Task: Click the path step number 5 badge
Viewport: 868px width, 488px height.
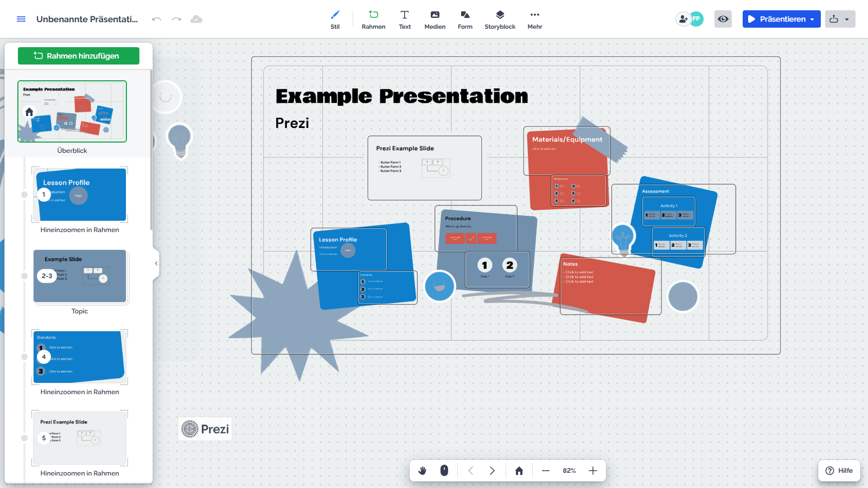Action: tap(44, 438)
